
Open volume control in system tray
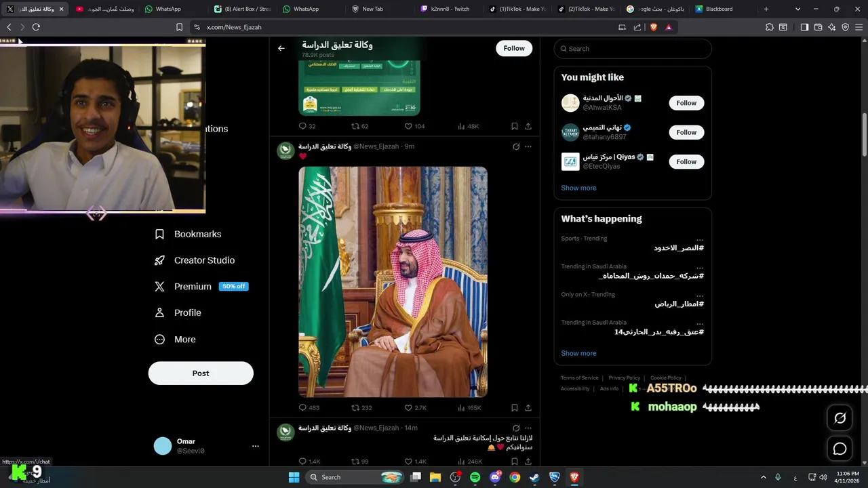pos(823,477)
